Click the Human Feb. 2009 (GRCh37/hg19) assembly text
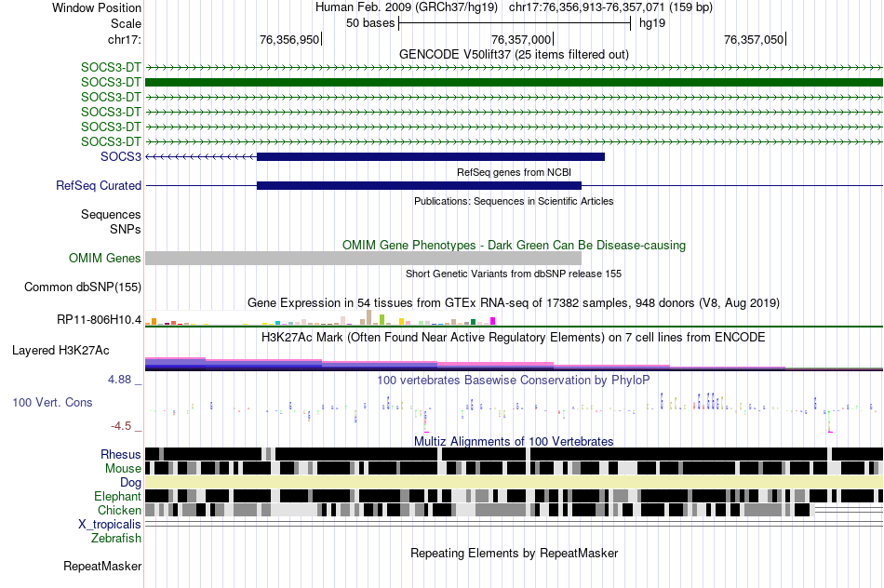 [407, 7]
